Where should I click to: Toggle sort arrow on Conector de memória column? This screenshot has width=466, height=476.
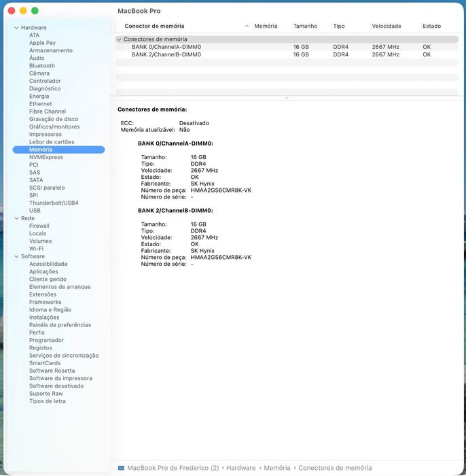pyautogui.click(x=247, y=26)
